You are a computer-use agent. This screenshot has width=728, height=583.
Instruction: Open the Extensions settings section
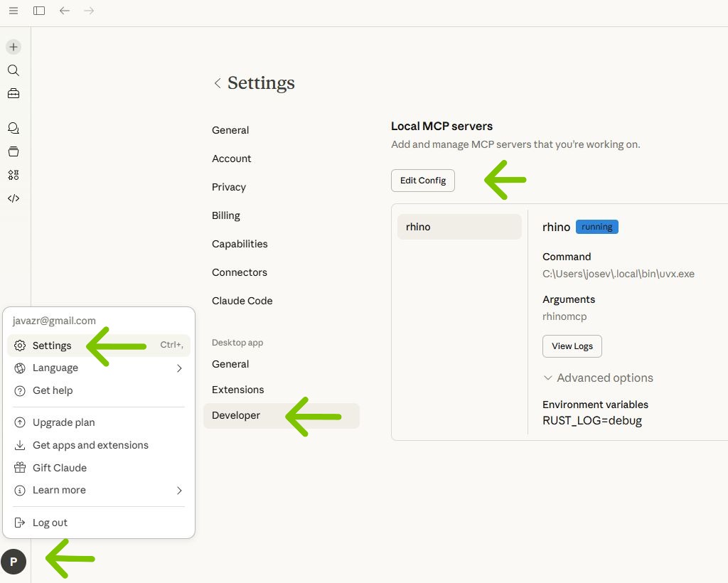tap(238, 389)
